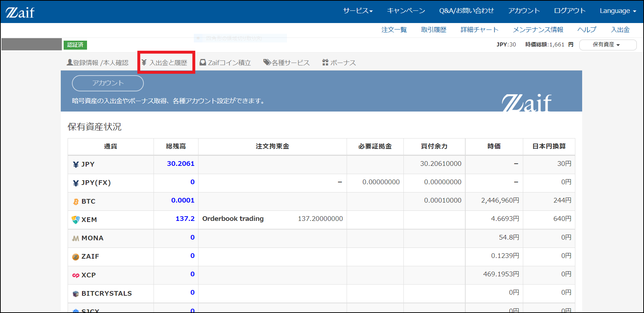This screenshot has width=644, height=313.
Task: Click the green 認証済 badge
Action: [x=75, y=45]
